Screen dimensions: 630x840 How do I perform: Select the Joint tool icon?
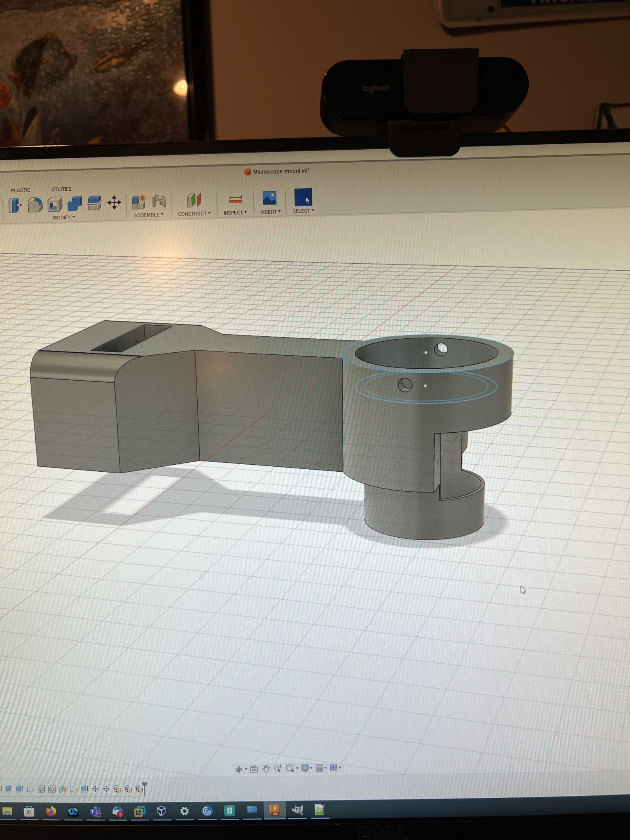click(159, 201)
